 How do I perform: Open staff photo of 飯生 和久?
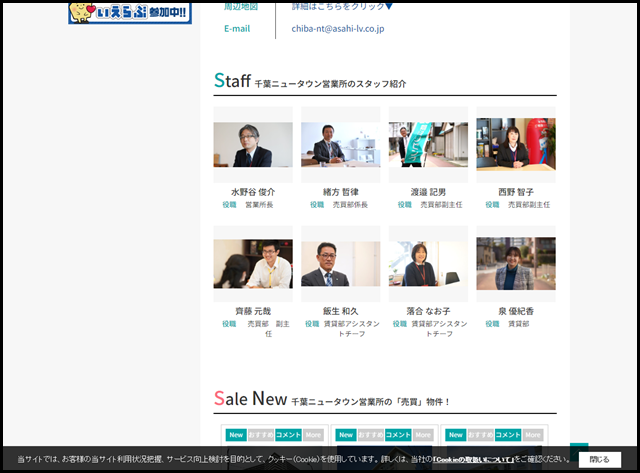(341, 264)
